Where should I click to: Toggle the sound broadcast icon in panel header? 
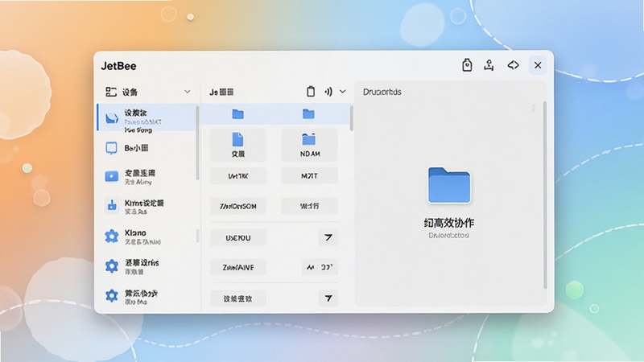[328, 92]
